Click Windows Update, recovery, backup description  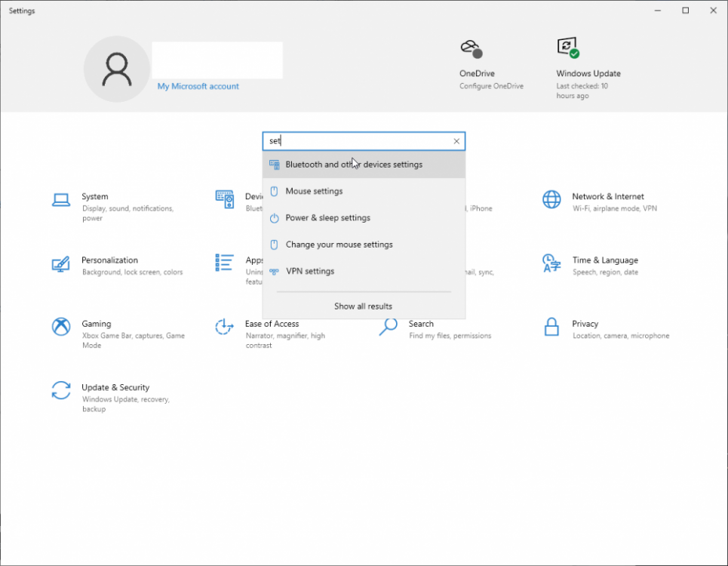tap(126, 404)
